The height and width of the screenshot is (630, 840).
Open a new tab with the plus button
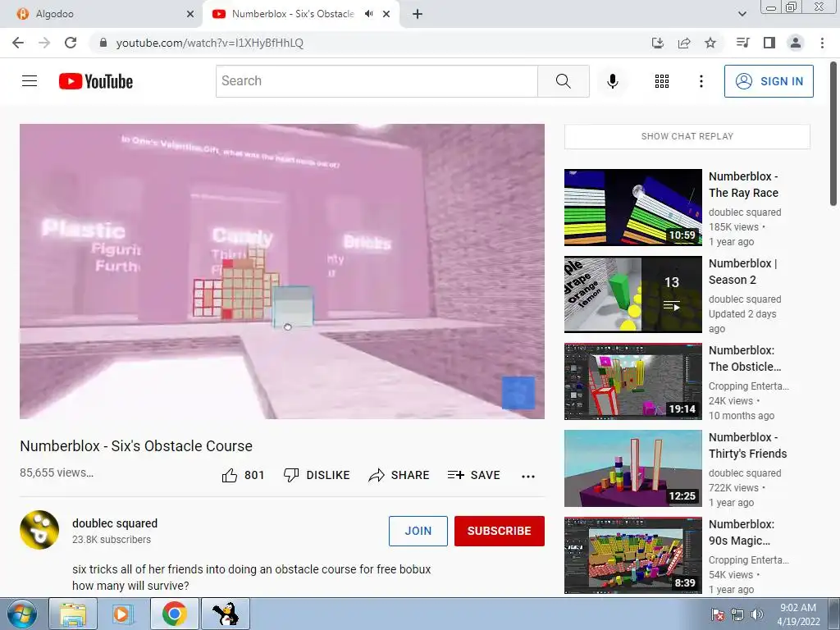click(x=418, y=14)
